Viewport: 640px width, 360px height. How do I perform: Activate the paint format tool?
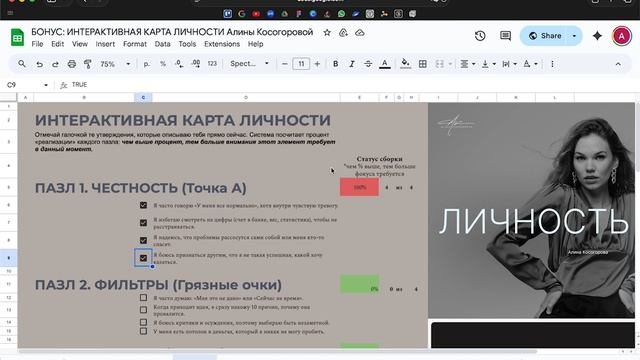(87, 64)
